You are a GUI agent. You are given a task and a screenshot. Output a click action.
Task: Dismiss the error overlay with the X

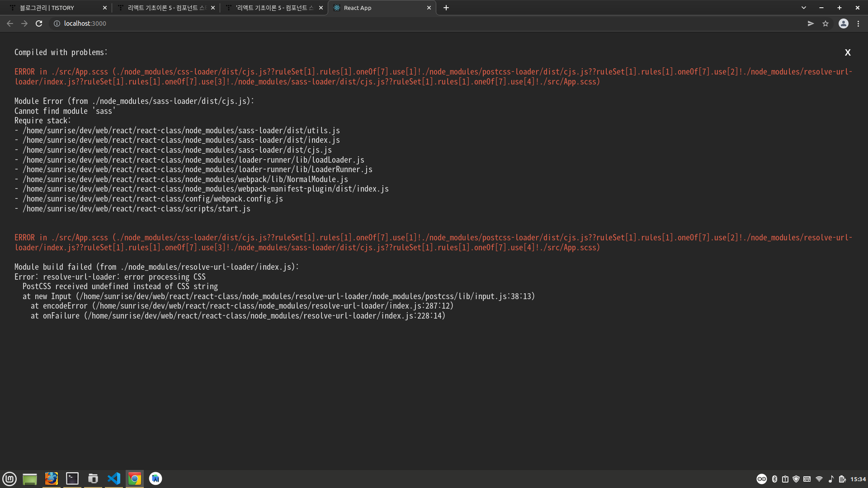click(x=848, y=52)
